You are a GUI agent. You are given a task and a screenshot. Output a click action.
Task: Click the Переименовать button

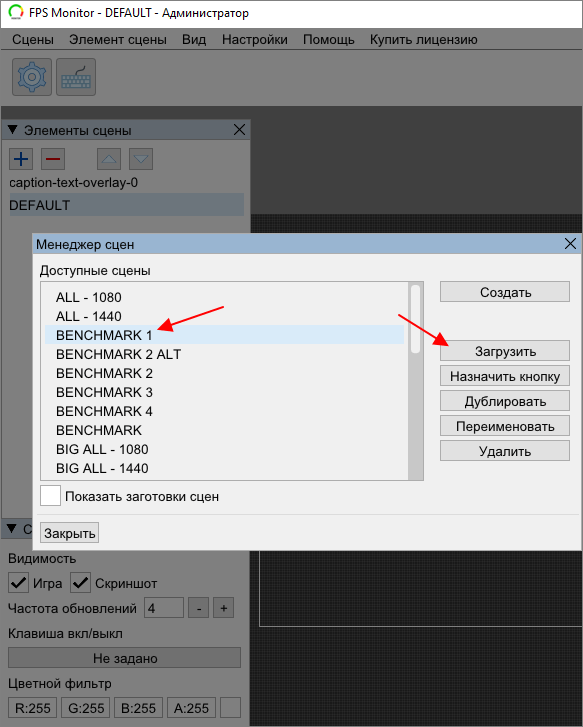pyautogui.click(x=505, y=426)
